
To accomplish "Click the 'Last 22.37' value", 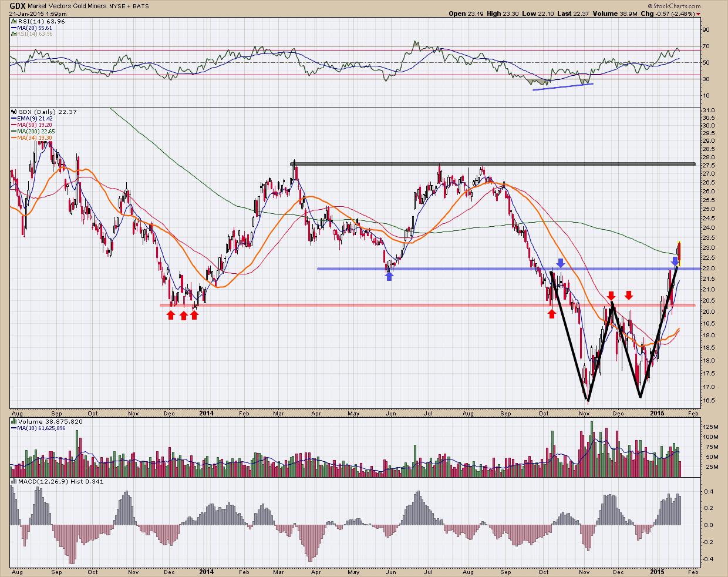I will 572,14.
